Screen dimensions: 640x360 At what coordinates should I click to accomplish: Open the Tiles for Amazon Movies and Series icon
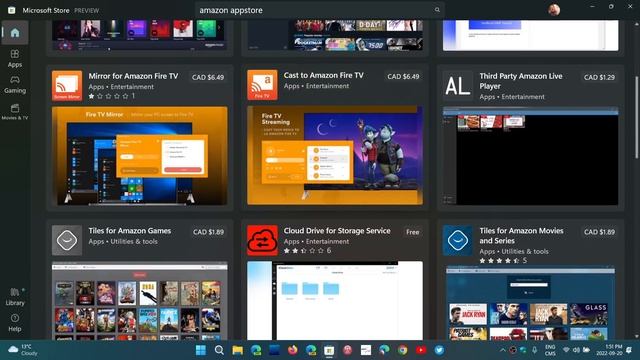pyautogui.click(x=458, y=240)
